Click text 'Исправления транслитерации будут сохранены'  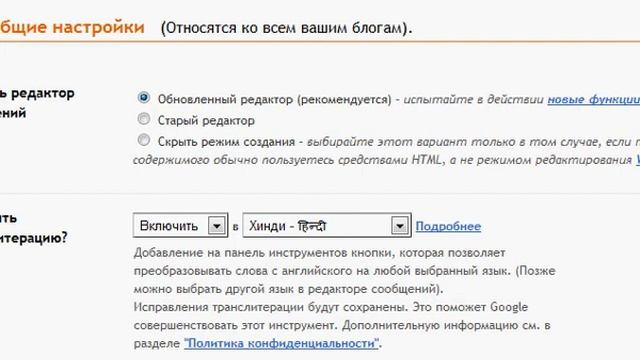pyautogui.click(x=271, y=307)
